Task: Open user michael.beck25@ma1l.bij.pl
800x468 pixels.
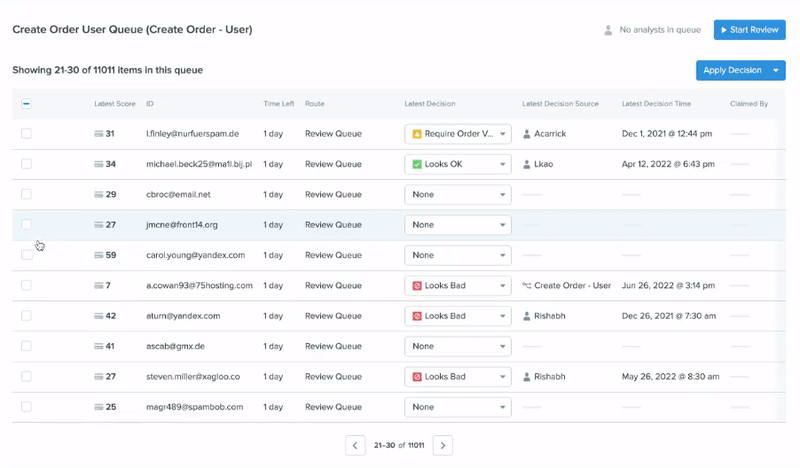Action: point(199,164)
